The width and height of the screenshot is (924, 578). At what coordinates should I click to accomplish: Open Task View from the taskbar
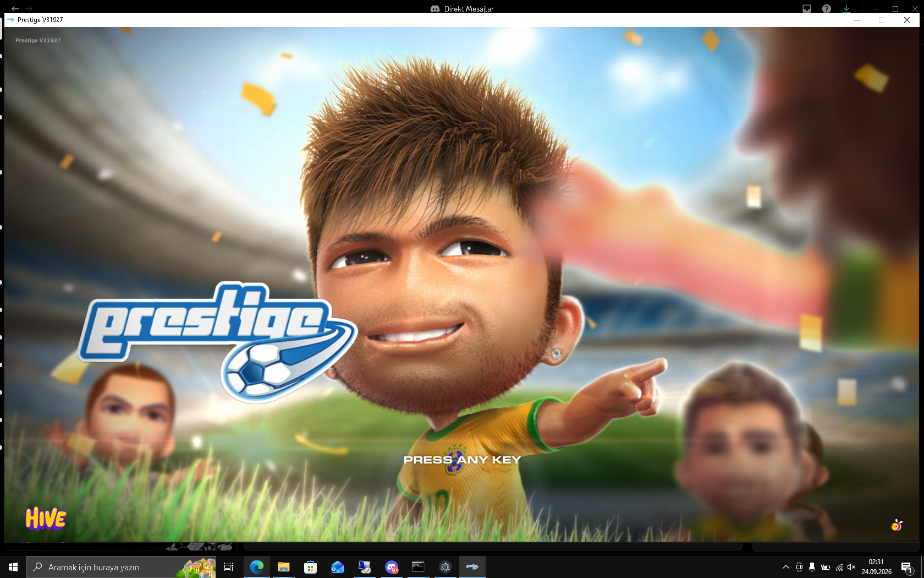click(x=229, y=567)
